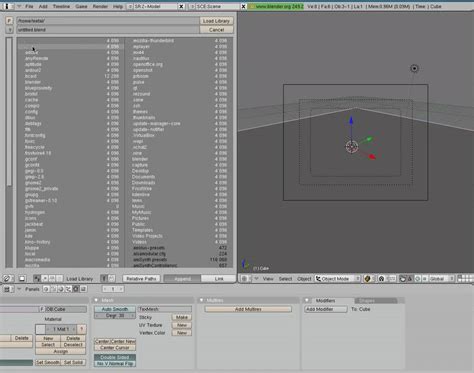Collapse the 3D view header menus arrow
The height and width of the screenshot is (373, 474).
click(x=256, y=278)
